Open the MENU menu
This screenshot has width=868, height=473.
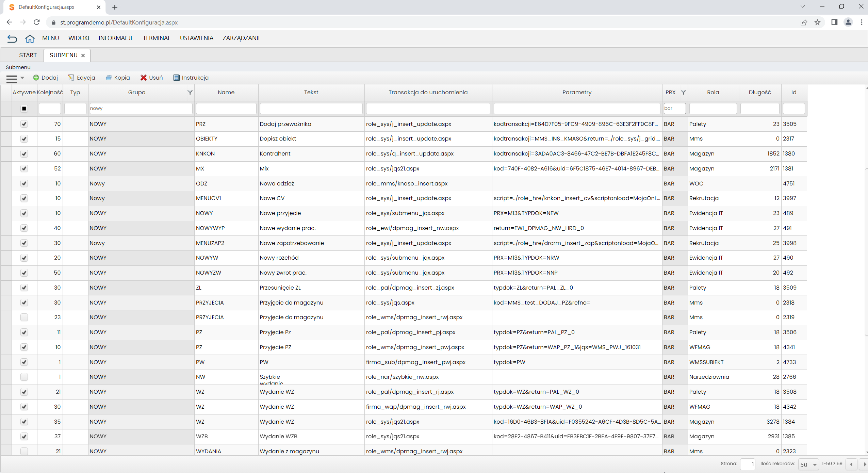point(51,38)
